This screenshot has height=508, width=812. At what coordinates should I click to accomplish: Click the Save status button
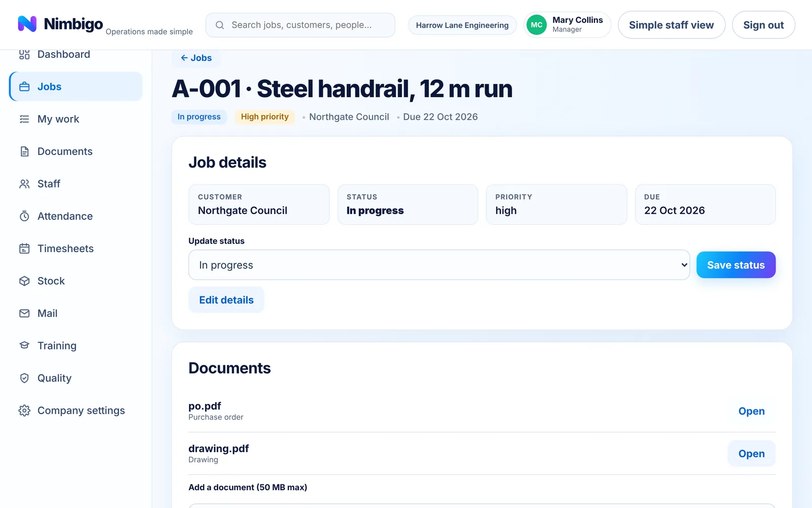(x=736, y=265)
